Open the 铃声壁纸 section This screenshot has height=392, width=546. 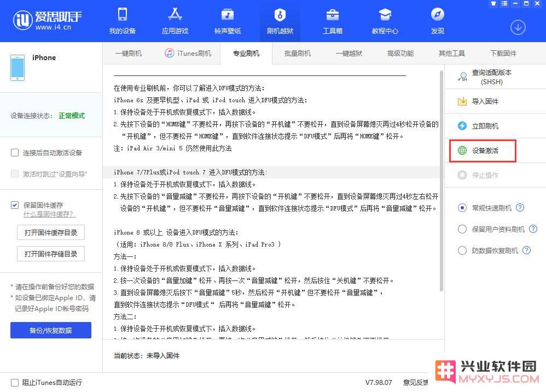point(228,21)
